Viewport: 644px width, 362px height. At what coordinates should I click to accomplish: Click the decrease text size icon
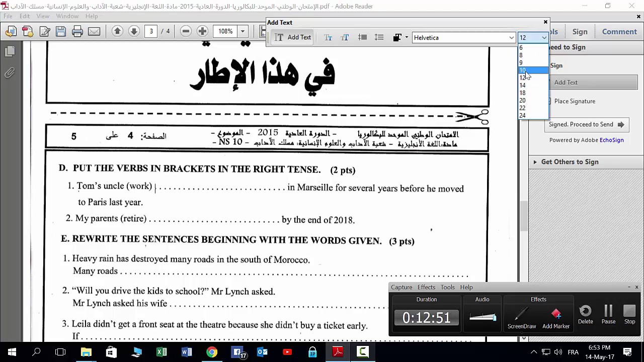(328, 38)
